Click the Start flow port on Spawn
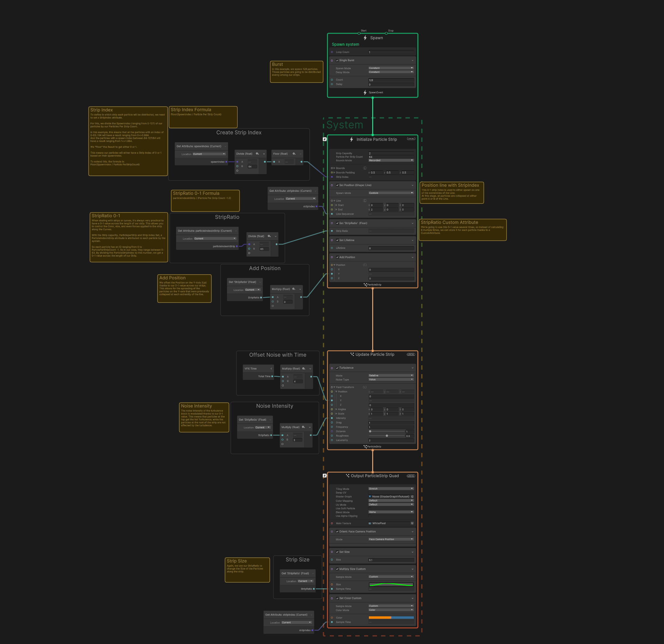Viewport: 664px width, 644px height. [359, 33]
